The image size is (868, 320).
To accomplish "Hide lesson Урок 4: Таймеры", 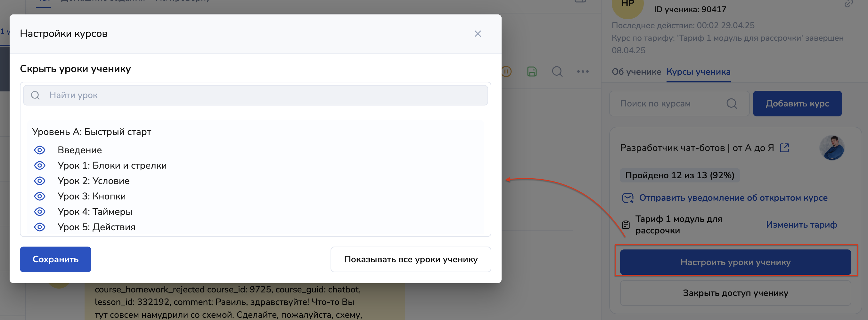I will coord(40,212).
